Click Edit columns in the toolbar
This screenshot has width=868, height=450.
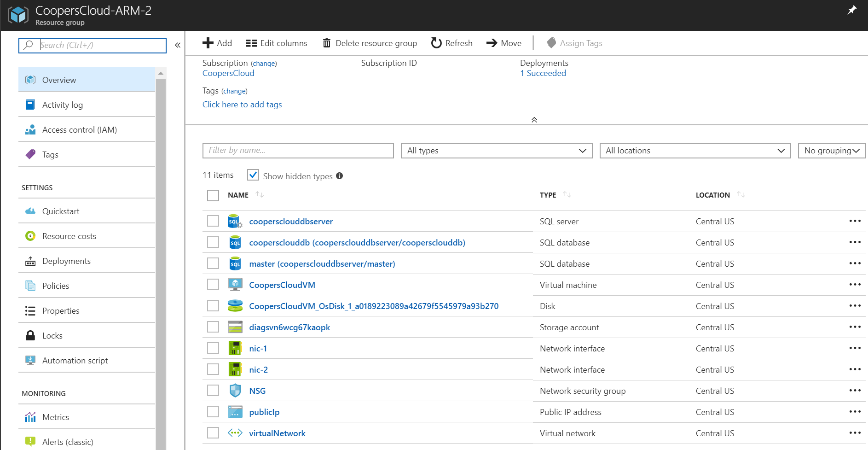(x=277, y=43)
